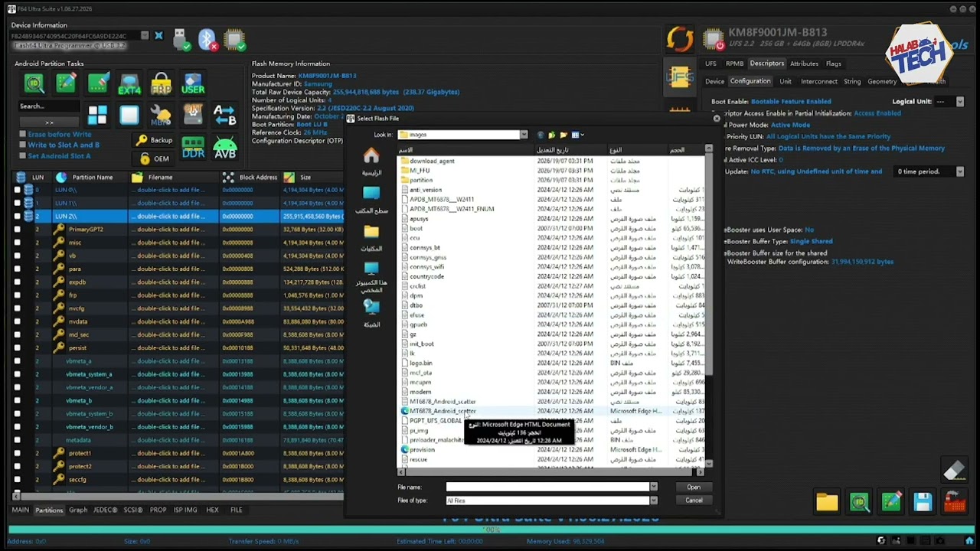
Task: Switch to the Graph bottom tab
Action: [78, 510]
